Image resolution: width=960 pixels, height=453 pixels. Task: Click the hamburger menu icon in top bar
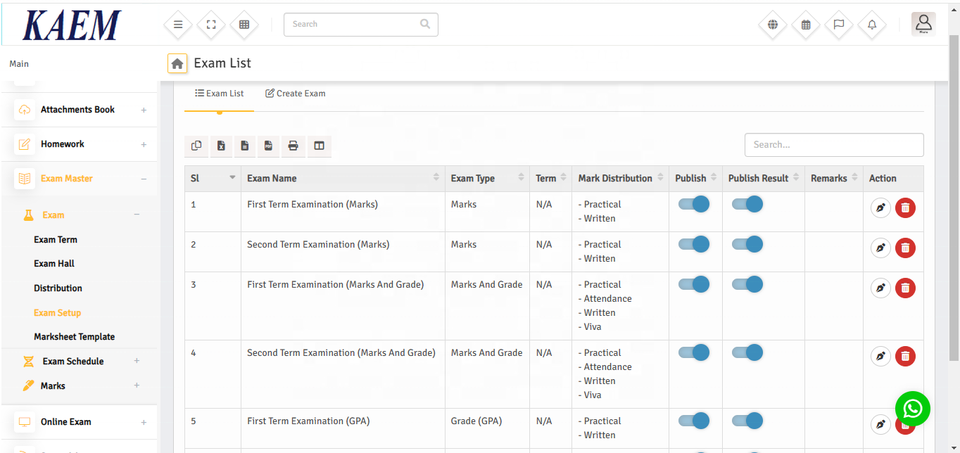point(178,24)
